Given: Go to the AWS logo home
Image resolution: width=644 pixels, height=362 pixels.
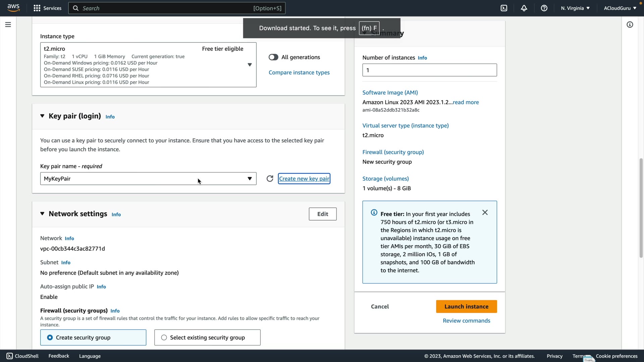Looking at the screenshot, I should 13,8.
